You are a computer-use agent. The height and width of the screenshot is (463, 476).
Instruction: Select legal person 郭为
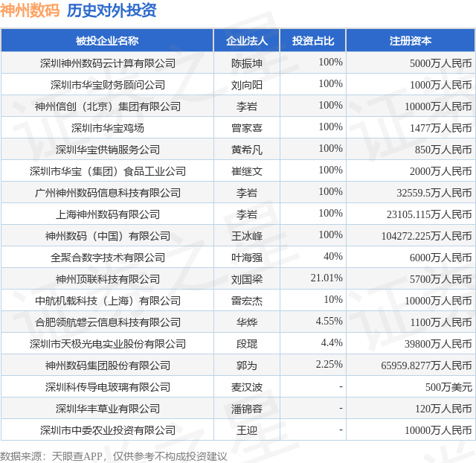(x=247, y=365)
